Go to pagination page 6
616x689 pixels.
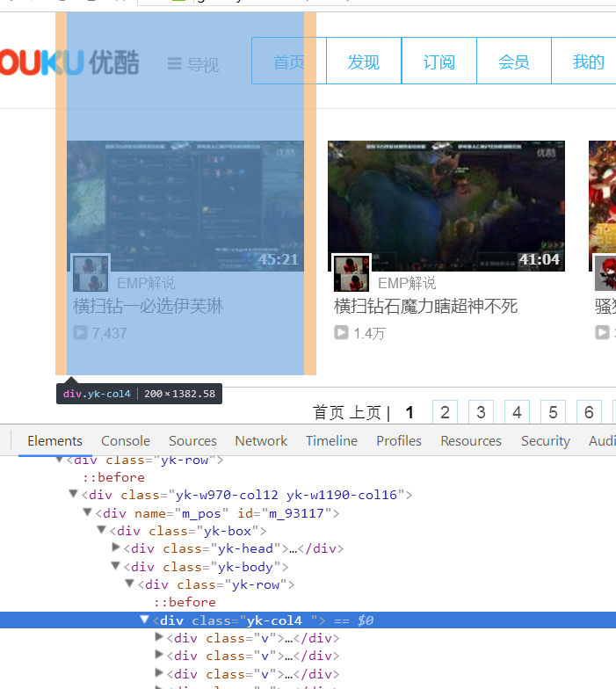pyautogui.click(x=589, y=412)
